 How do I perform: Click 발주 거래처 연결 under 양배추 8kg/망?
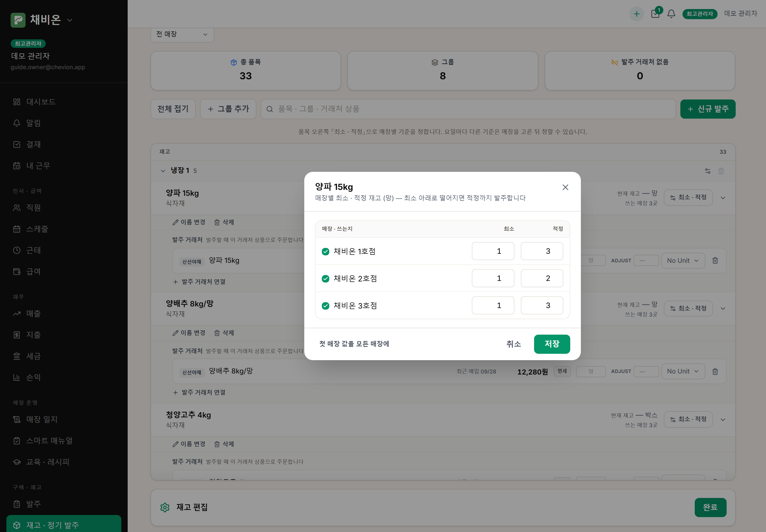pyautogui.click(x=199, y=392)
